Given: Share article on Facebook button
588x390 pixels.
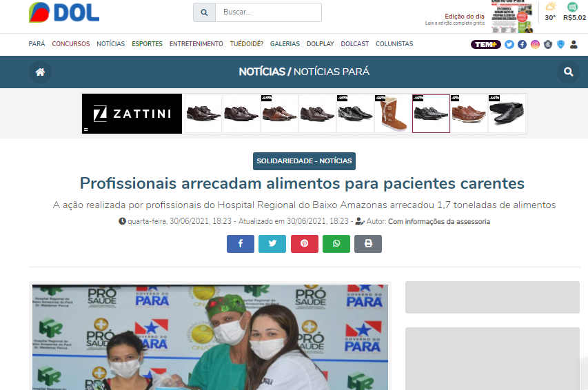Looking at the screenshot, I should tap(241, 244).
